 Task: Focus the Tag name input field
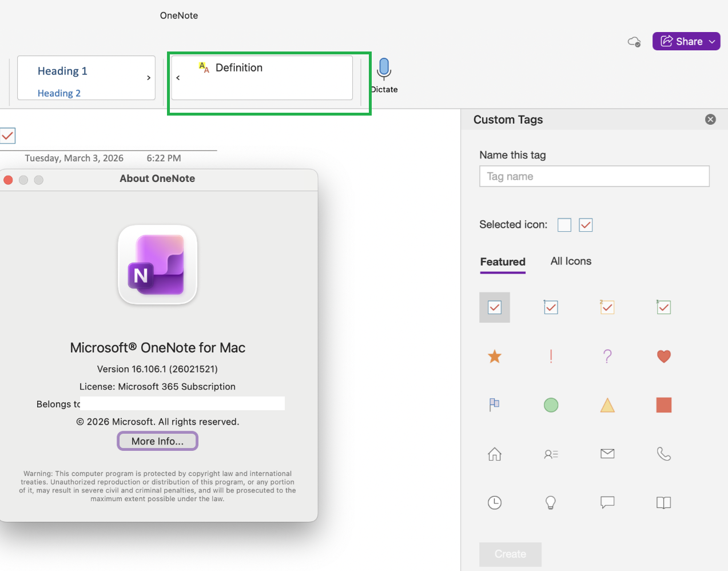coord(594,176)
